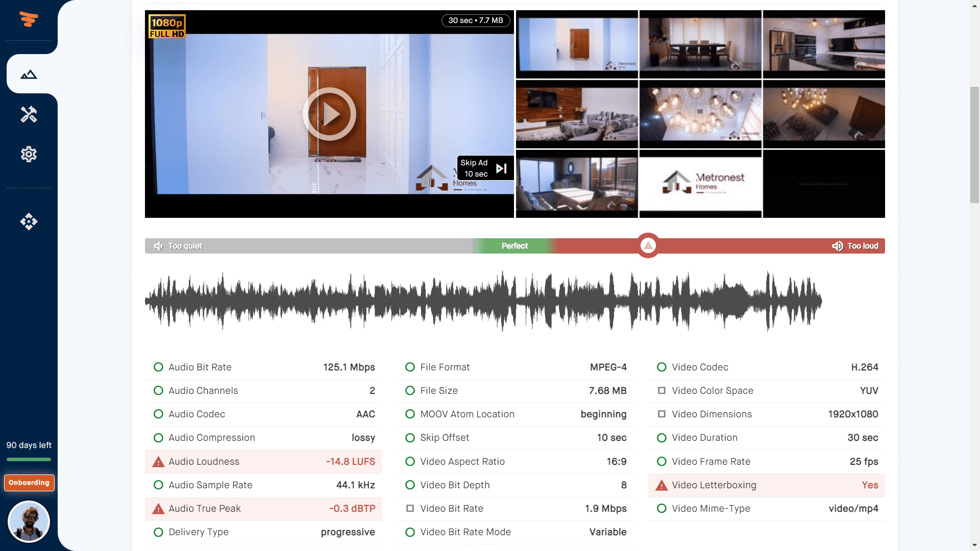Click the kitchen interior thumbnail image
This screenshot has width=980, height=551.
pyautogui.click(x=824, y=44)
